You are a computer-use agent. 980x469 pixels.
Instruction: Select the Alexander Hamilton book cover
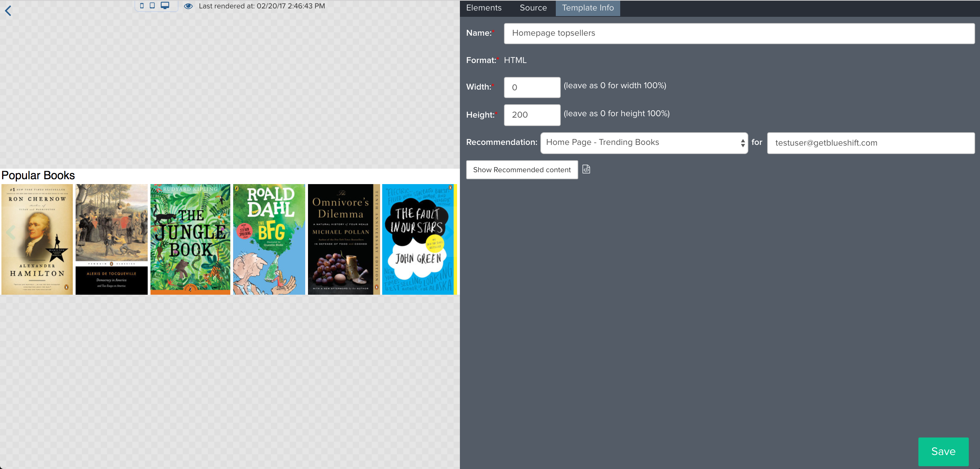coord(37,239)
